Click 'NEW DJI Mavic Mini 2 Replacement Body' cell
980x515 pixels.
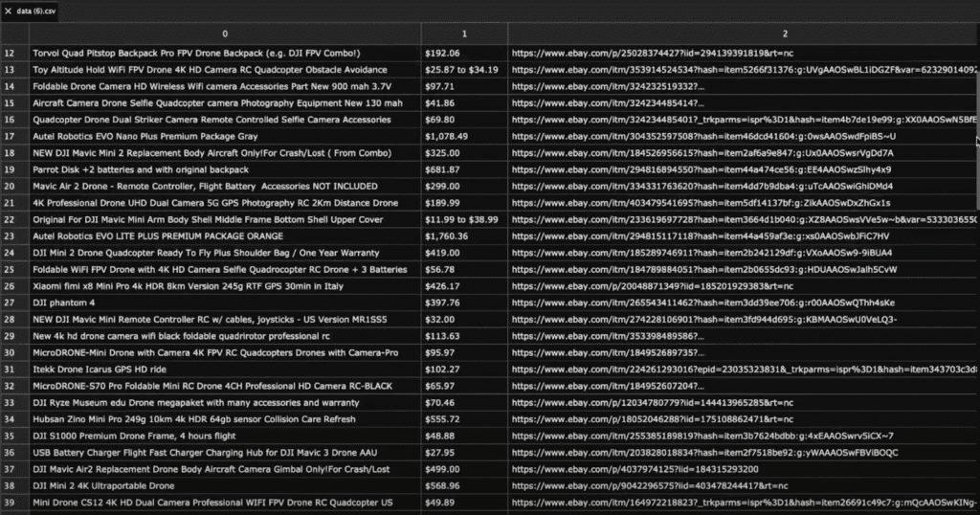(225, 153)
